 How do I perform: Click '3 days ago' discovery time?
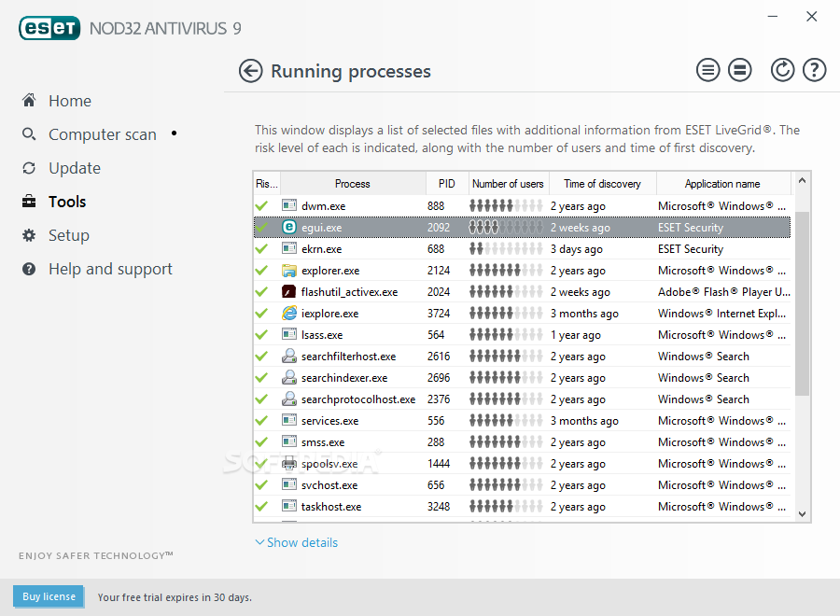tap(577, 249)
